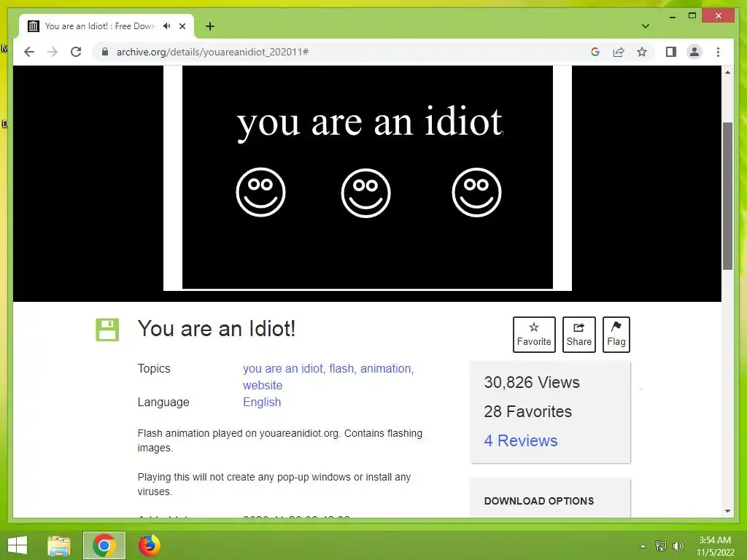Open File Explorer from taskbar
The height and width of the screenshot is (560, 747).
point(59,545)
